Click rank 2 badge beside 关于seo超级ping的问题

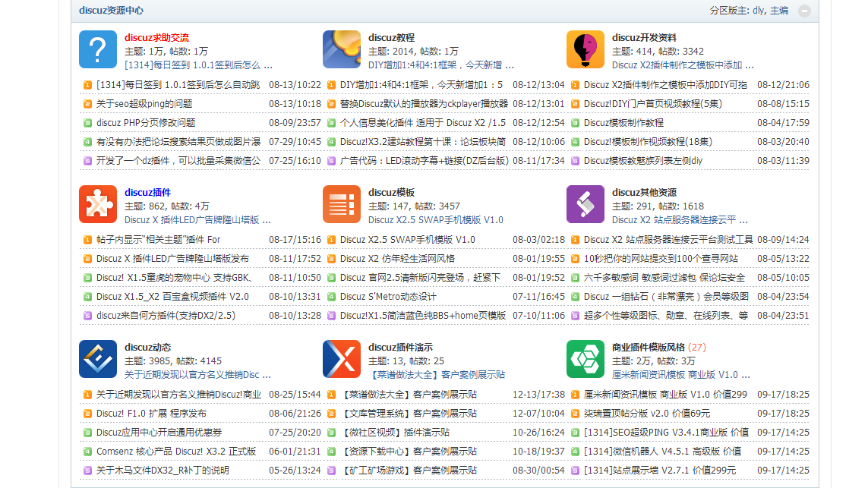coord(87,103)
